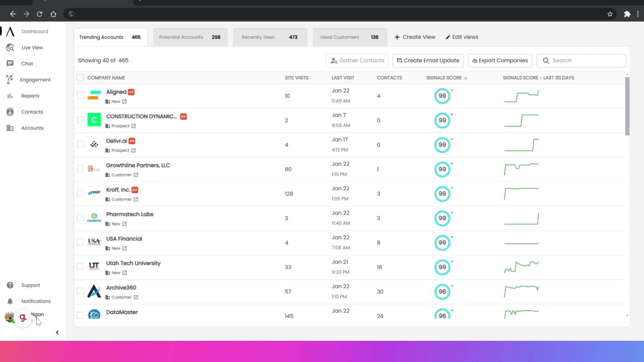The width and height of the screenshot is (644, 362).
Task: Expand the dropdown arrow at bottom right
Action: [627, 315]
